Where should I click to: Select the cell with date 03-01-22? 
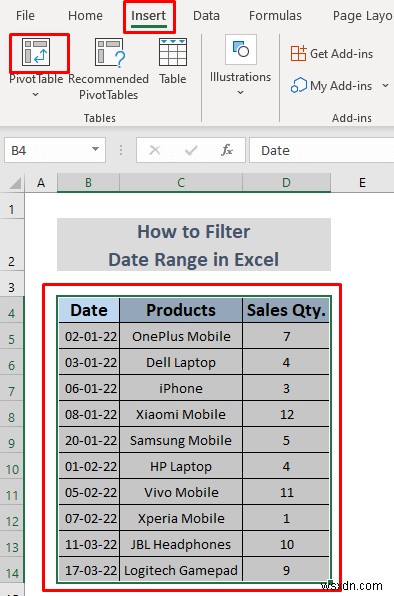[x=89, y=362]
